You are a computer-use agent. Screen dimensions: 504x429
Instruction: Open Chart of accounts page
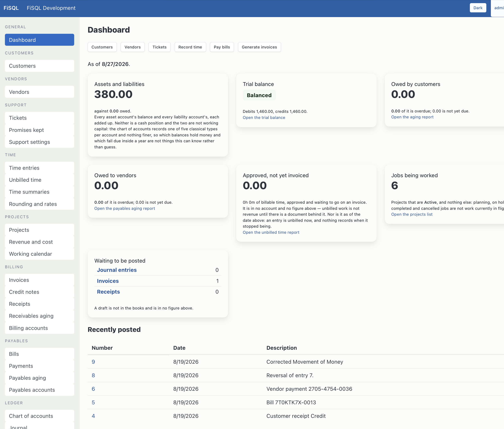[39, 416]
